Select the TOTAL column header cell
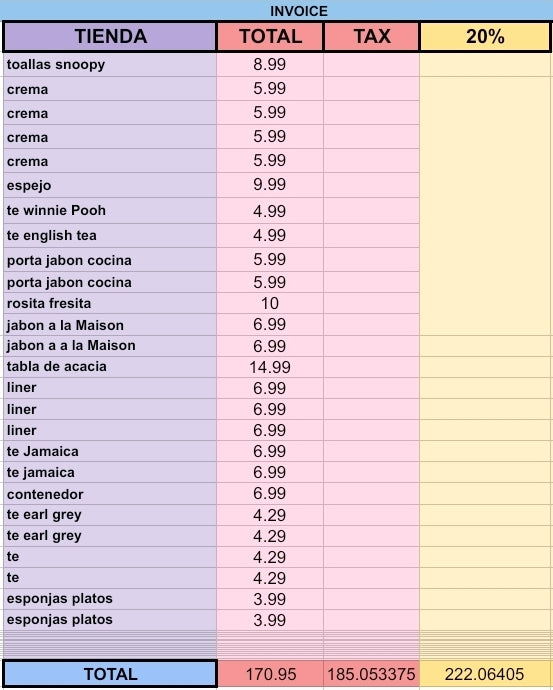The image size is (553, 690). [270, 36]
